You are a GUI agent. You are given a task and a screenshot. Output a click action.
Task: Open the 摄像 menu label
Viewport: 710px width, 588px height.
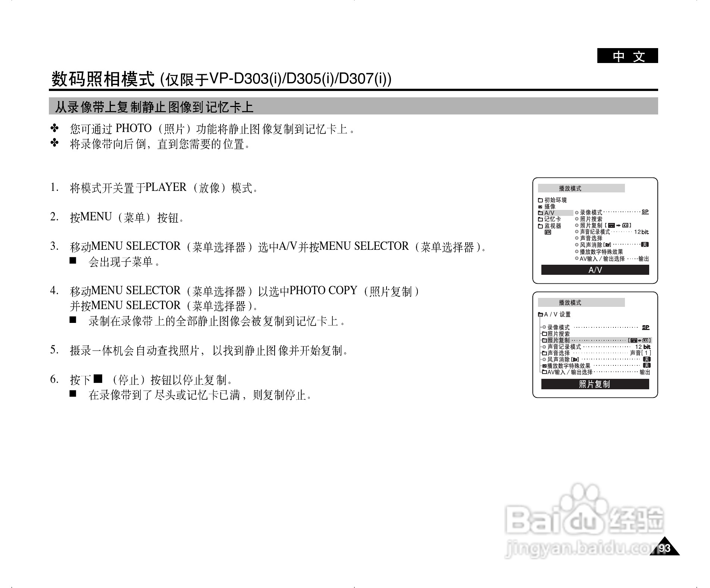click(550, 207)
